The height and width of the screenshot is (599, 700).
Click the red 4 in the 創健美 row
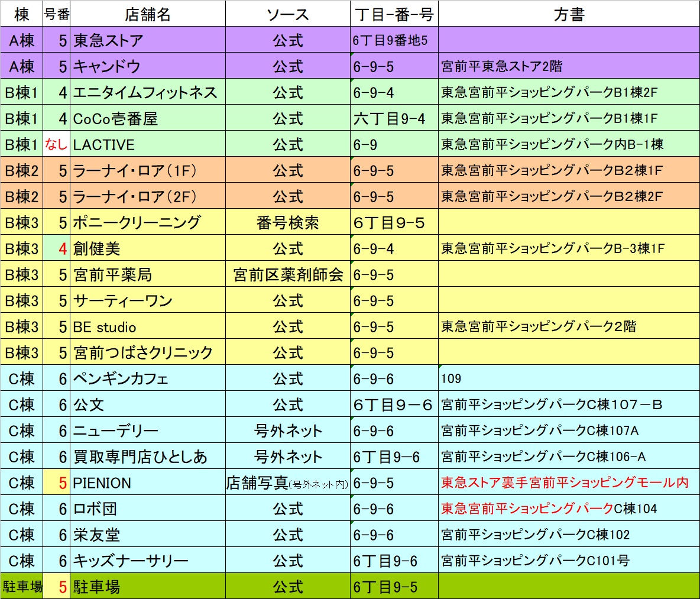(x=57, y=248)
